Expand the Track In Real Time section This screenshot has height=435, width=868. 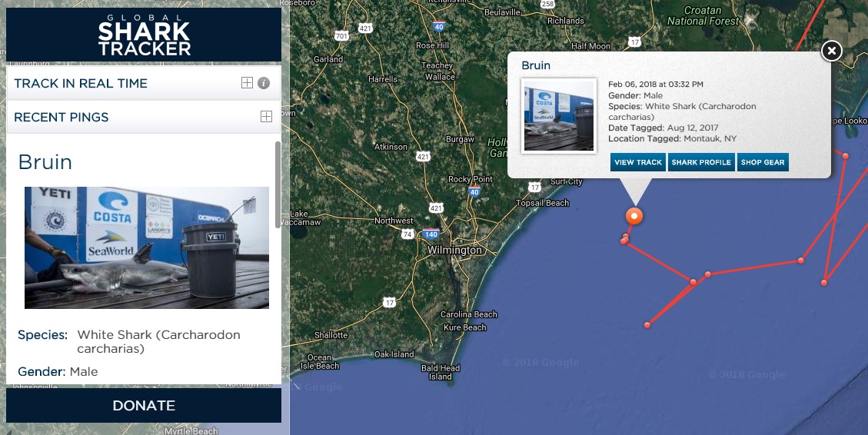247,83
